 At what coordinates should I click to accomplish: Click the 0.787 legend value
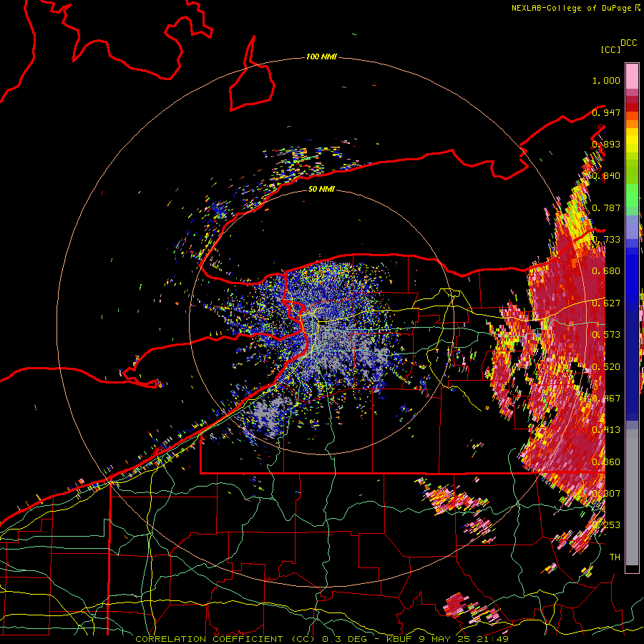pyautogui.click(x=606, y=208)
